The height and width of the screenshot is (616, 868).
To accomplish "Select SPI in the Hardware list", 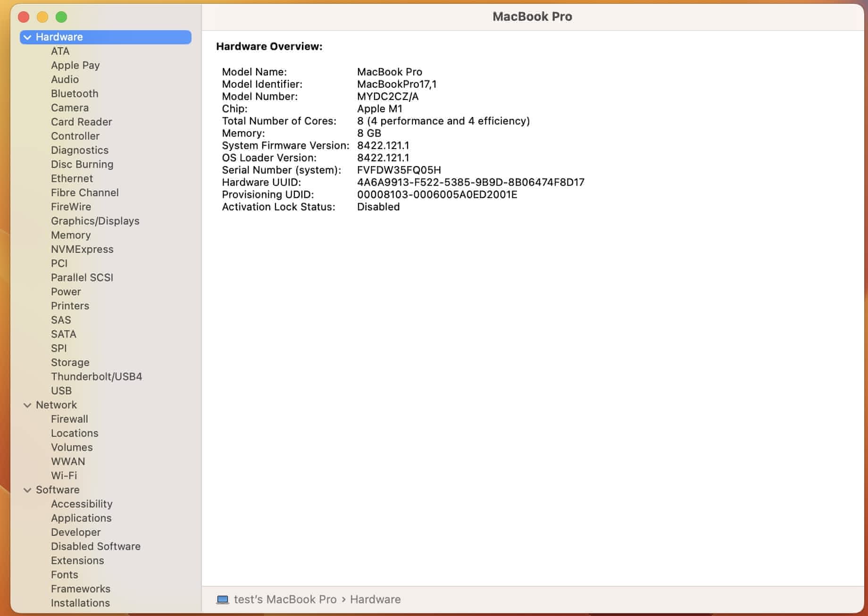I will [59, 348].
